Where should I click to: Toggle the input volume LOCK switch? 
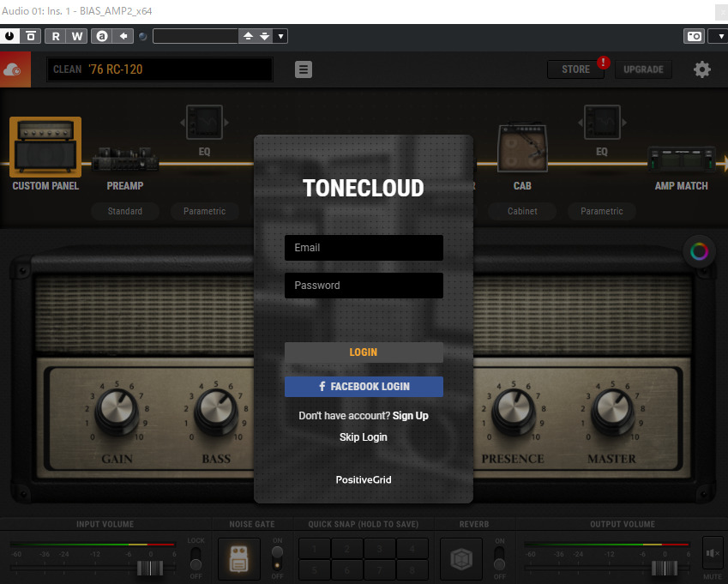coord(196,558)
